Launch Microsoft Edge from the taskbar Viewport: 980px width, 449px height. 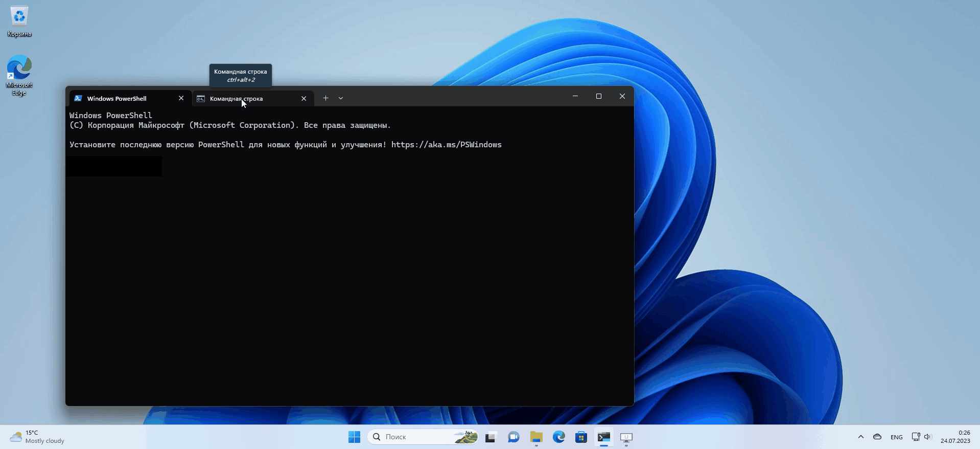(558, 437)
